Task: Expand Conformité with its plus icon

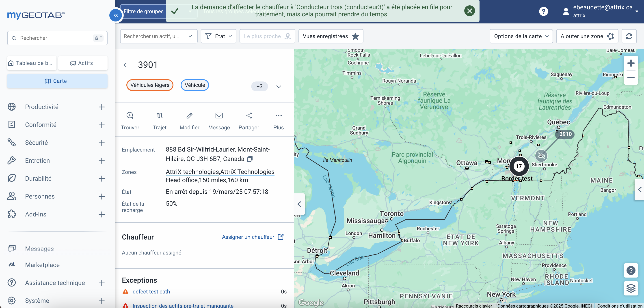Action: pyautogui.click(x=102, y=125)
